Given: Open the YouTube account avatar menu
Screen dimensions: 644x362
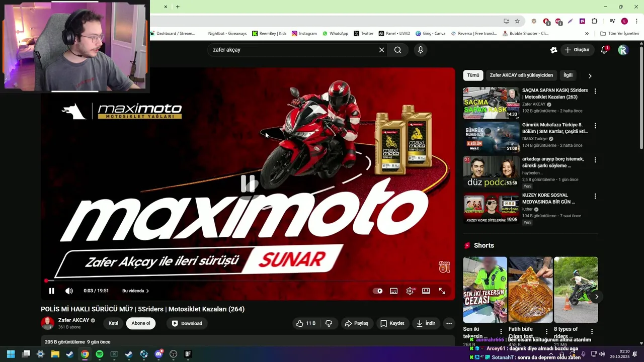Looking at the screenshot, I should point(623,50).
